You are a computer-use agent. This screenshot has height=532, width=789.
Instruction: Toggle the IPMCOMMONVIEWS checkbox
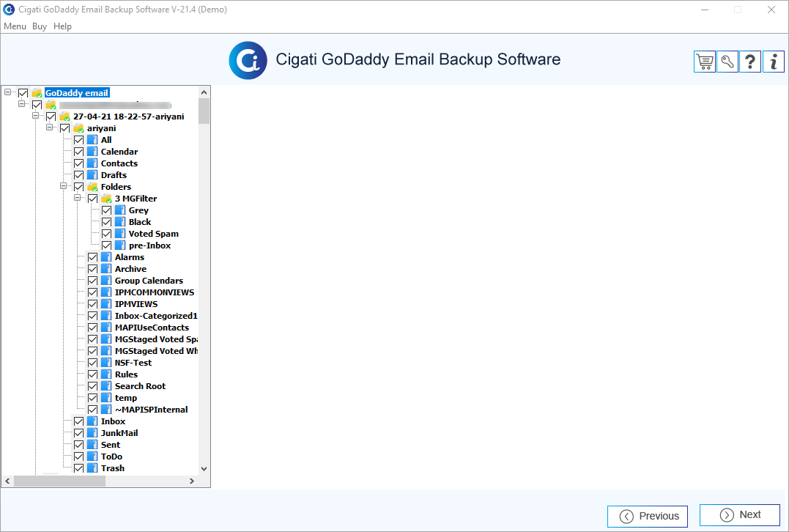pyautogui.click(x=92, y=292)
